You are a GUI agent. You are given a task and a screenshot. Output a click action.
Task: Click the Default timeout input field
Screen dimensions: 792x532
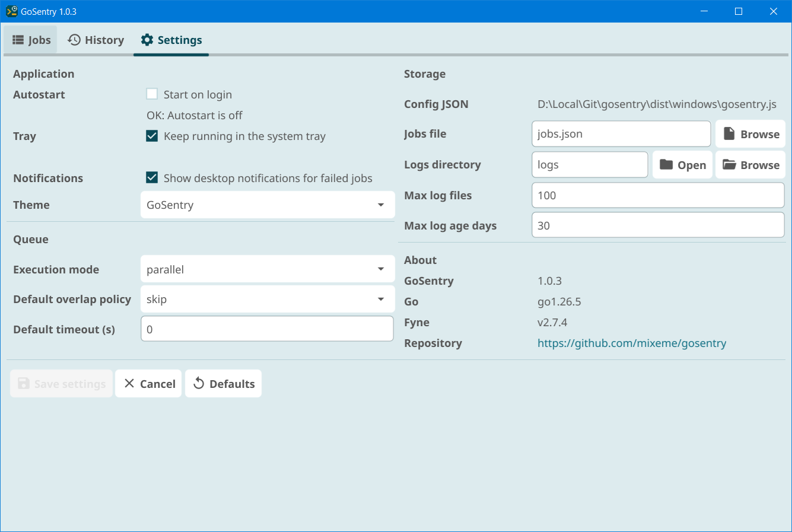[267, 329]
